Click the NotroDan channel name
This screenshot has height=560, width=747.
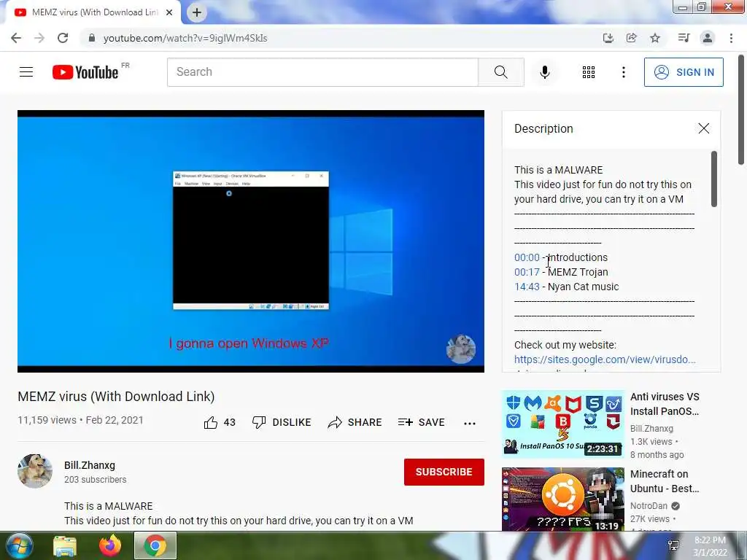click(649, 506)
